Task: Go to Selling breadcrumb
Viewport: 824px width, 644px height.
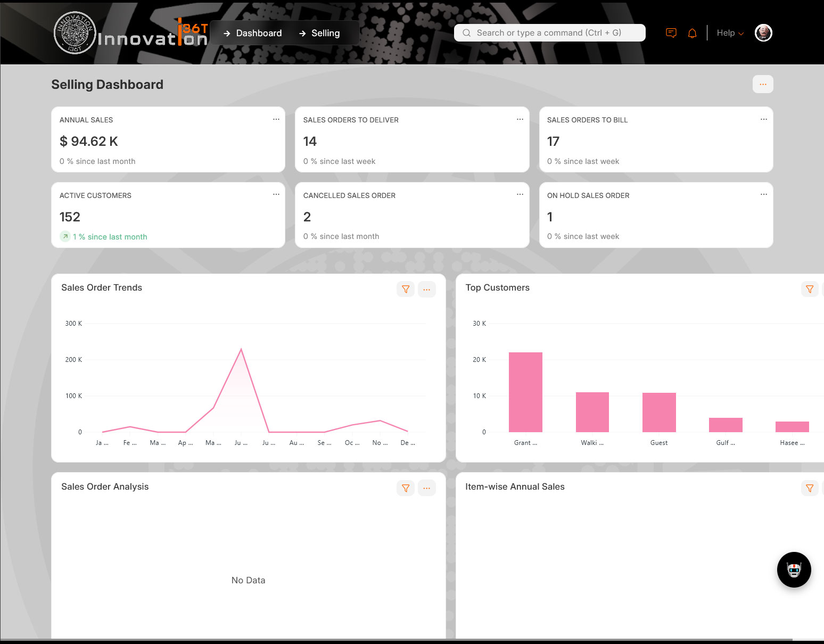Action: tap(319, 33)
